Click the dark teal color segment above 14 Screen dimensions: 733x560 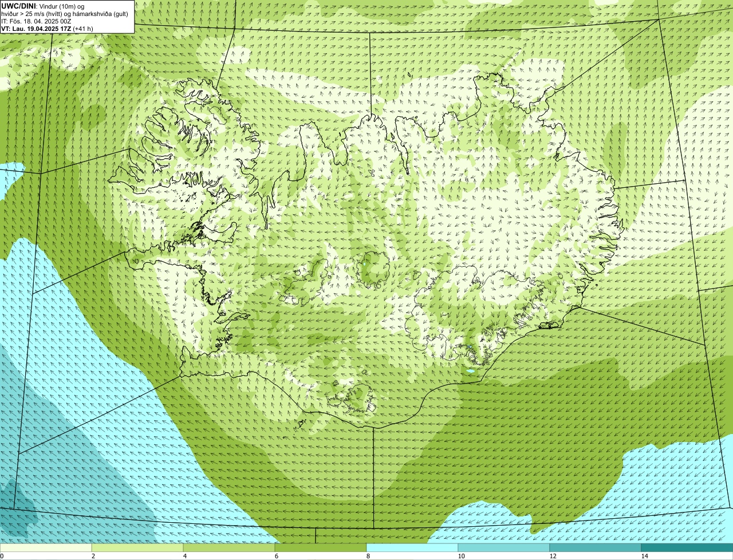coord(687,547)
